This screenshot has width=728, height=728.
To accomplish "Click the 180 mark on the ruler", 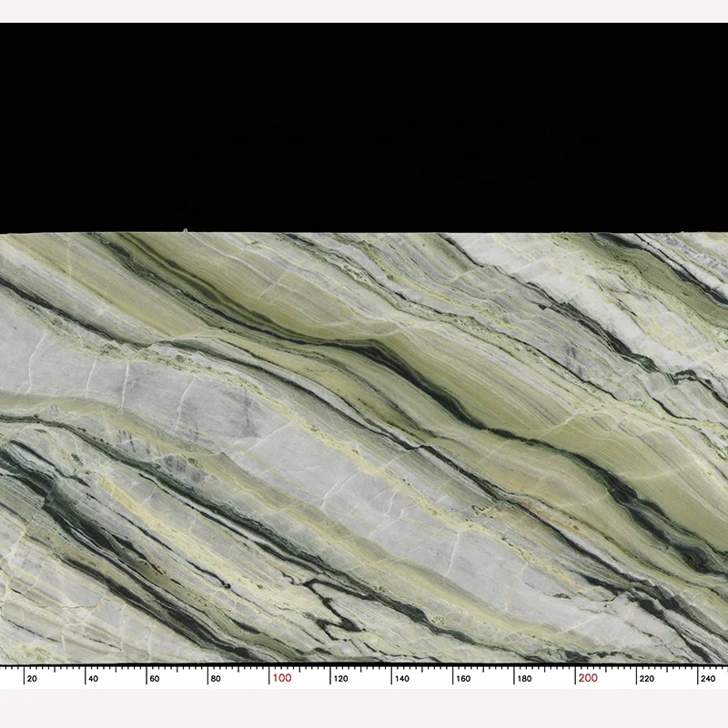I will pyautogui.click(x=524, y=678).
